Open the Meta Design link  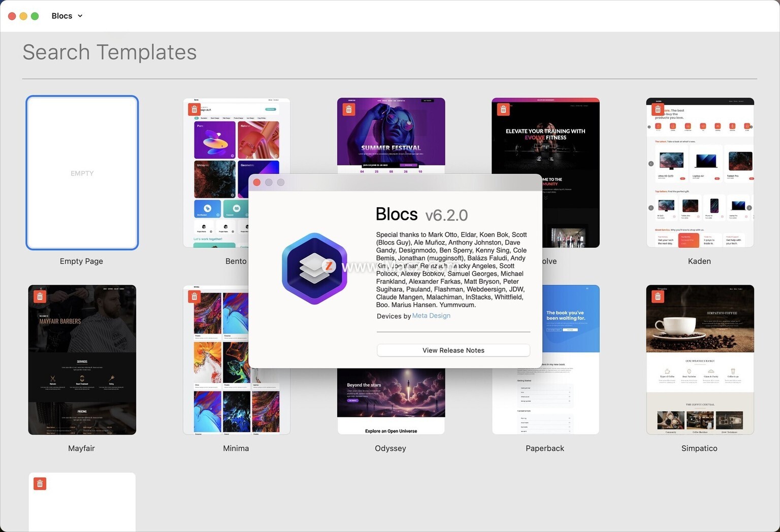click(x=431, y=316)
